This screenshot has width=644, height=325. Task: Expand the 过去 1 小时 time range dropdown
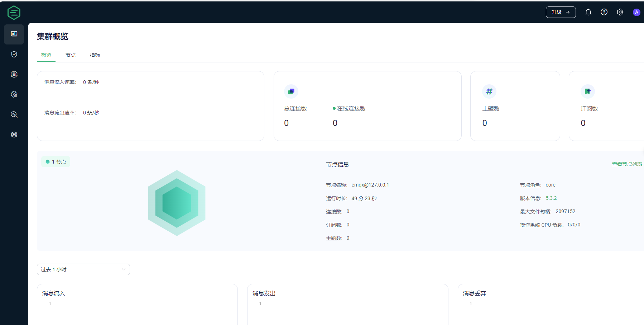(x=83, y=269)
